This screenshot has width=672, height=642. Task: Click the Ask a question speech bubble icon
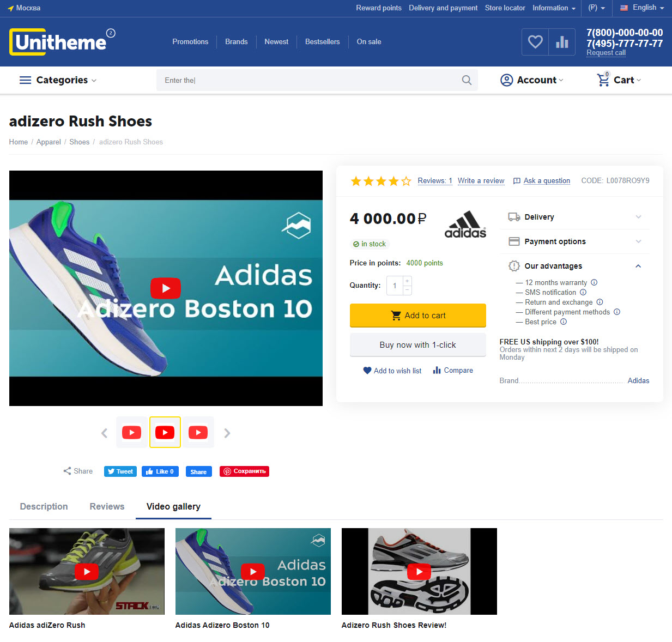517,180
